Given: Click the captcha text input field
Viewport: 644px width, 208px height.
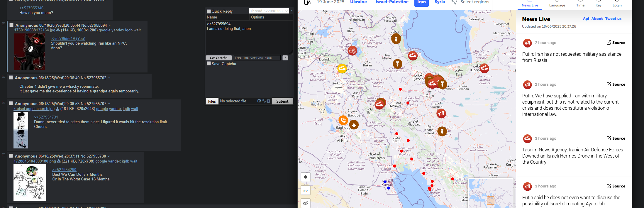Looking at the screenshot, I should [257, 58].
